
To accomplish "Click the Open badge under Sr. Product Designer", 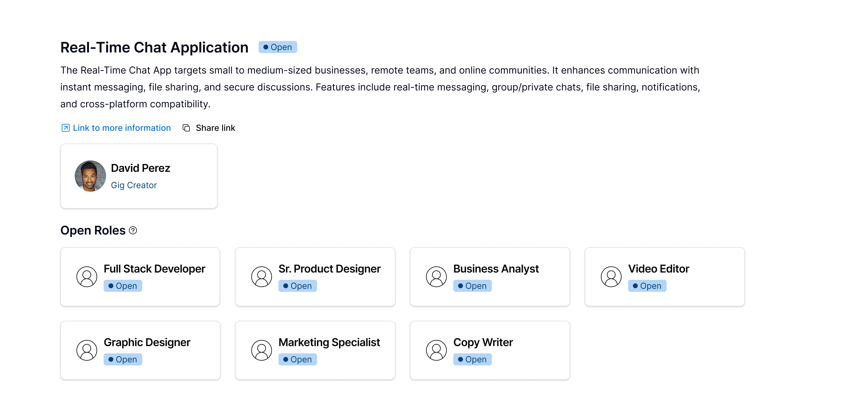I will (297, 286).
